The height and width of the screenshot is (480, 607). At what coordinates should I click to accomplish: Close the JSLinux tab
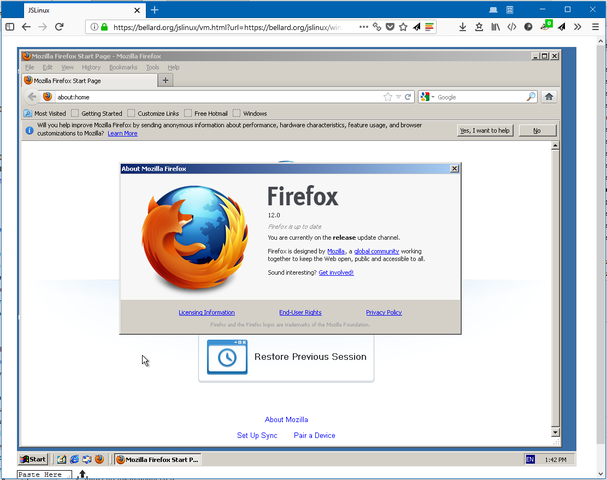click(x=137, y=10)
